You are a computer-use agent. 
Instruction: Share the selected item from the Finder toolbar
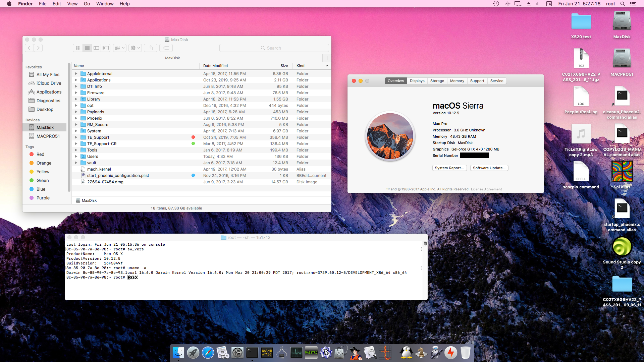pyautogui.click(x=151, y=48)
